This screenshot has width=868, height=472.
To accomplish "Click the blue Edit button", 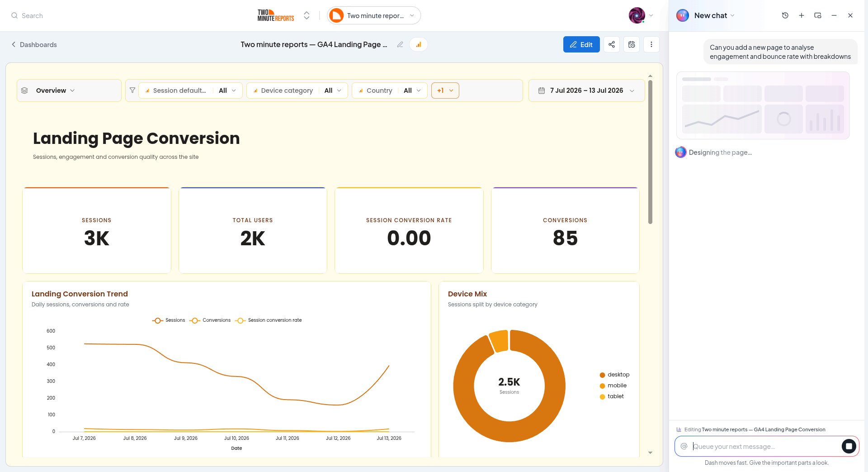I will tap(581, 44).
